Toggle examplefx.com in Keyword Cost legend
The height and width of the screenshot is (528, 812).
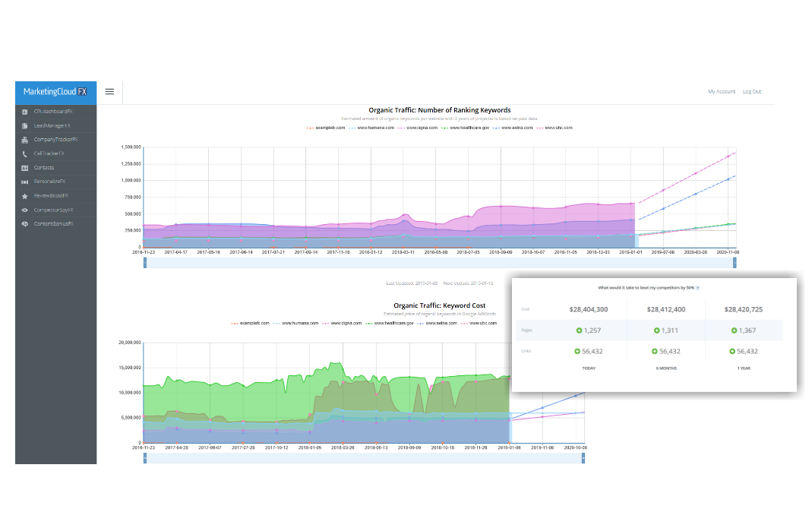(x=251, y=324)
